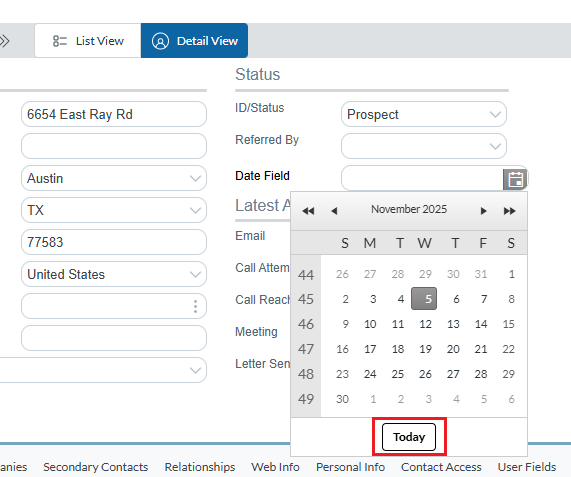Click the Today button in calendar
Screen dimensions: 571x477
(x=409, y=437)
